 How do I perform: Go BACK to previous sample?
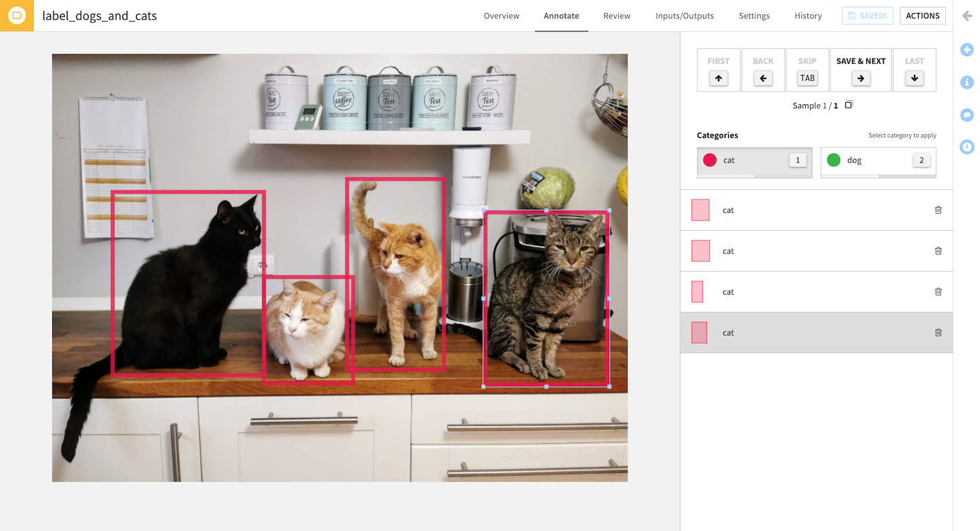763,69
